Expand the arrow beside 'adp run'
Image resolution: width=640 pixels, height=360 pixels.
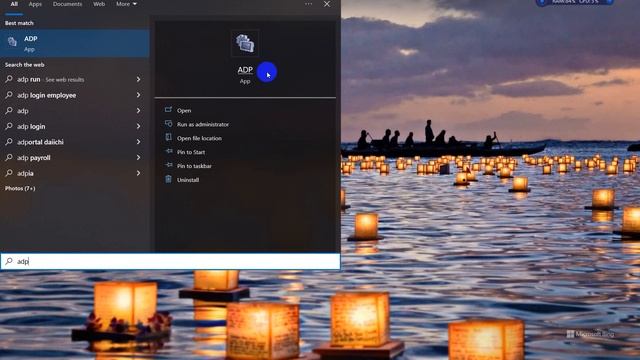pos(138,79)
